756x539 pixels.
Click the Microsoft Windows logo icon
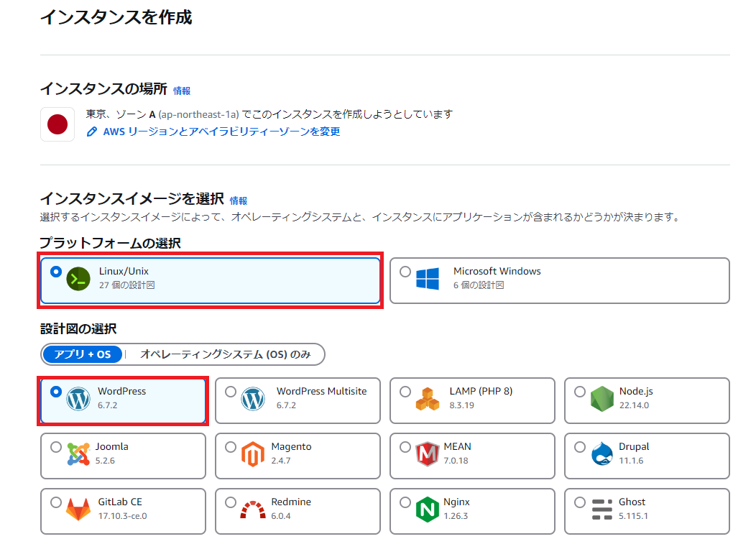(428, 279)
